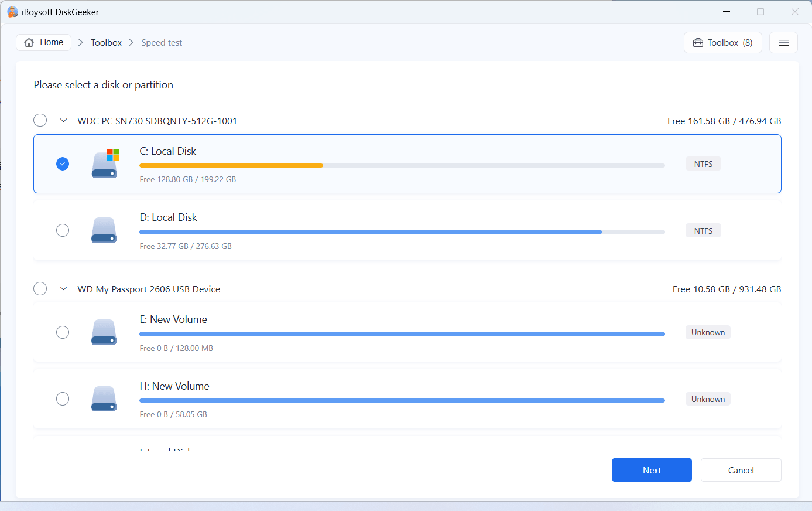Open the hamburger menu button
This screenshot has height=511, width=812.
pos(783,43)
